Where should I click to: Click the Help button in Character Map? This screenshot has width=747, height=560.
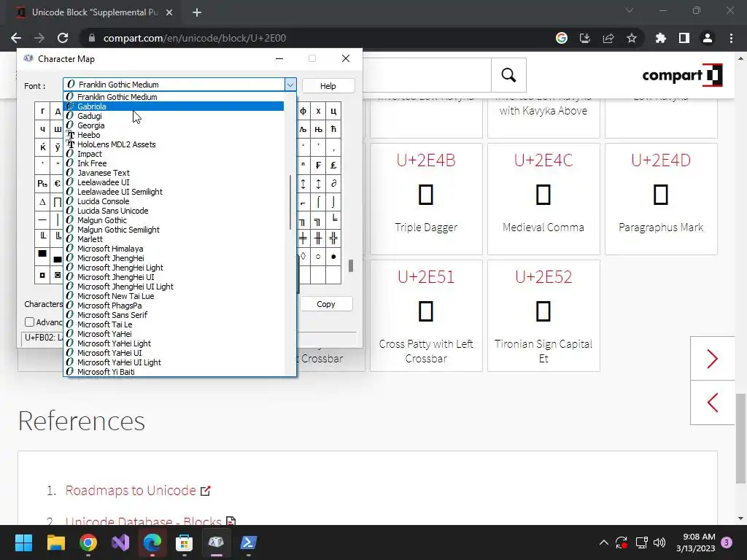(x=328, y=86)
